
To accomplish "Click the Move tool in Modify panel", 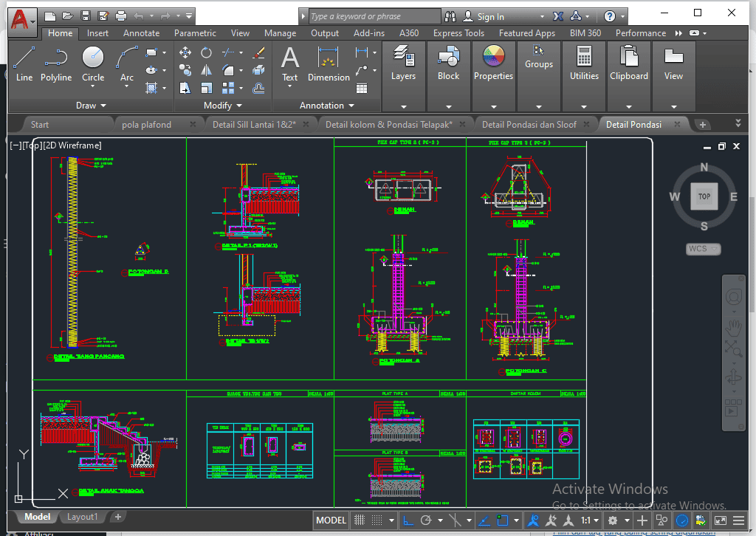I will coord(185,52).
